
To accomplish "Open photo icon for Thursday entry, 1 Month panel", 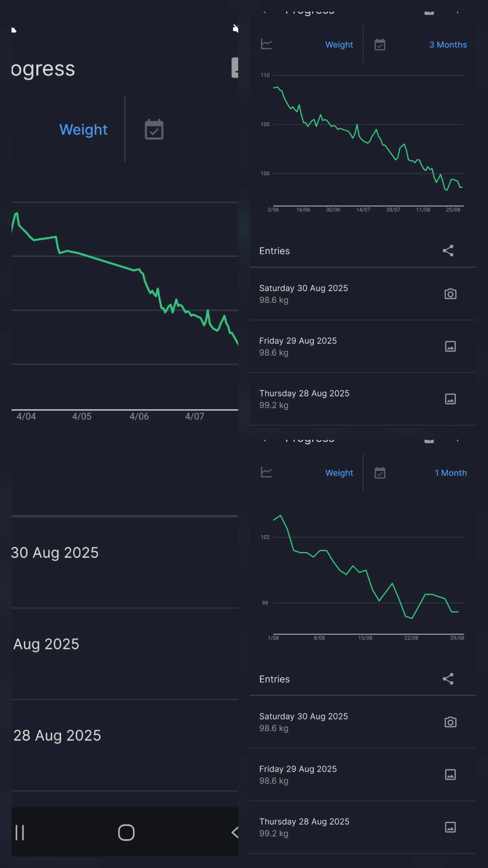I will pos(450,827).
